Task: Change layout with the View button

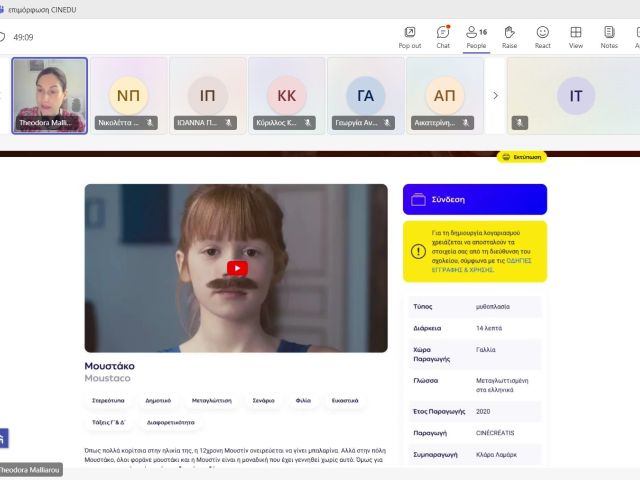Action: tap(576, 37)
